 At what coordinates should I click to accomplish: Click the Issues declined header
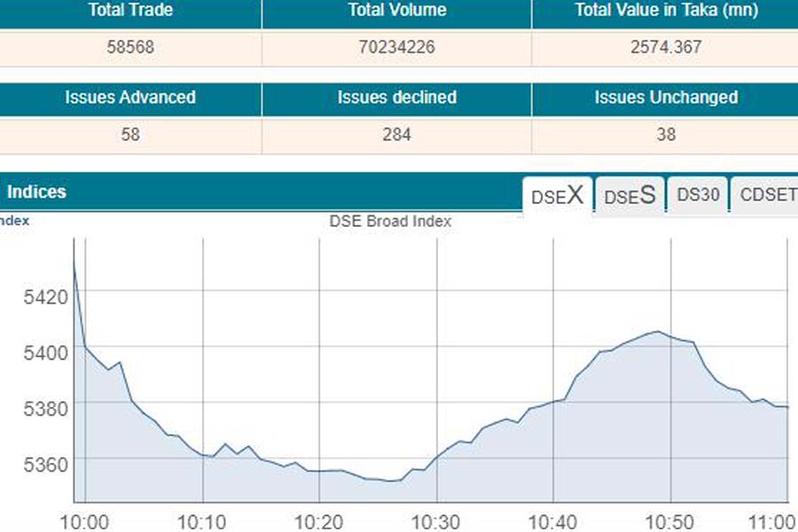click(x=396, y=98)
